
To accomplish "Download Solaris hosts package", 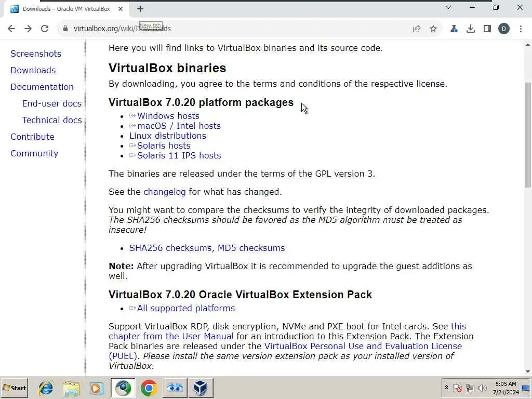I will [x=164, y=145].
